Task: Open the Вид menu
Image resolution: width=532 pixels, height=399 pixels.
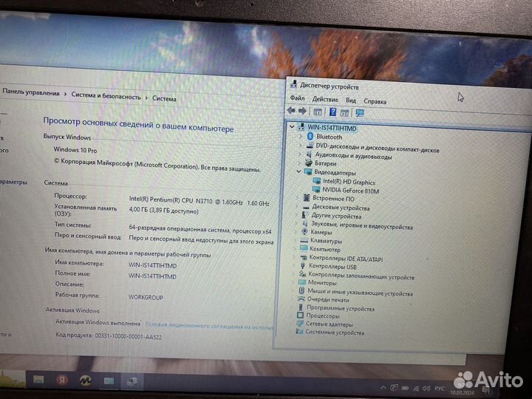Action: point(351,100)
